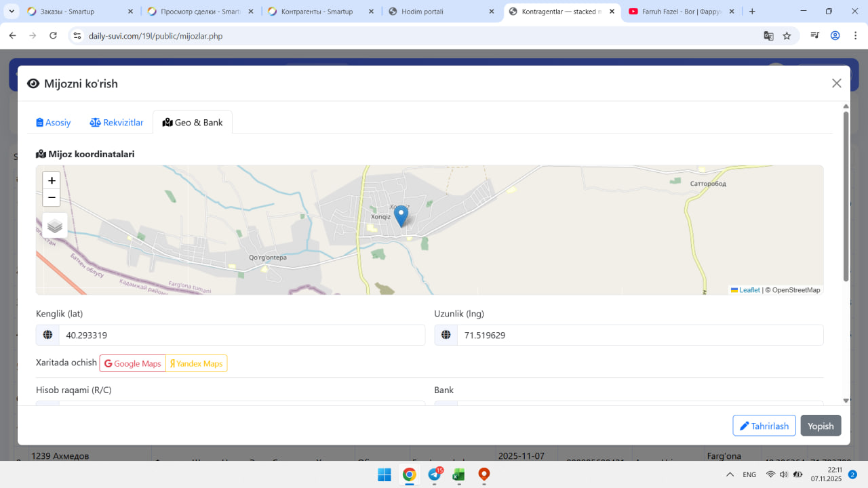Open the map layers control
This screenshot has height=488, width=868.
[55, 226]
